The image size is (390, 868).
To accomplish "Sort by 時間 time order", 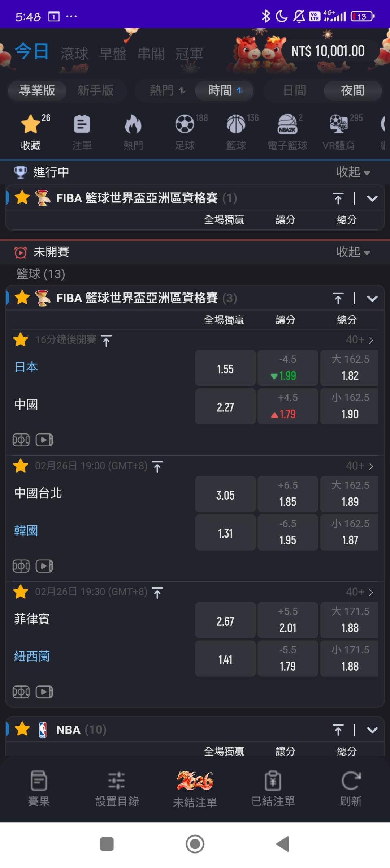I will click(224, 90).
